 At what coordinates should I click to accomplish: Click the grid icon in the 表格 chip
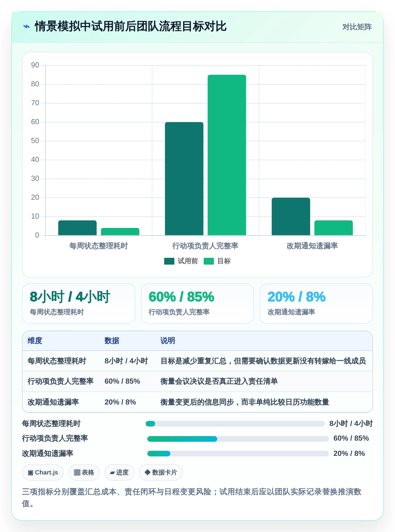pos(77,472)
